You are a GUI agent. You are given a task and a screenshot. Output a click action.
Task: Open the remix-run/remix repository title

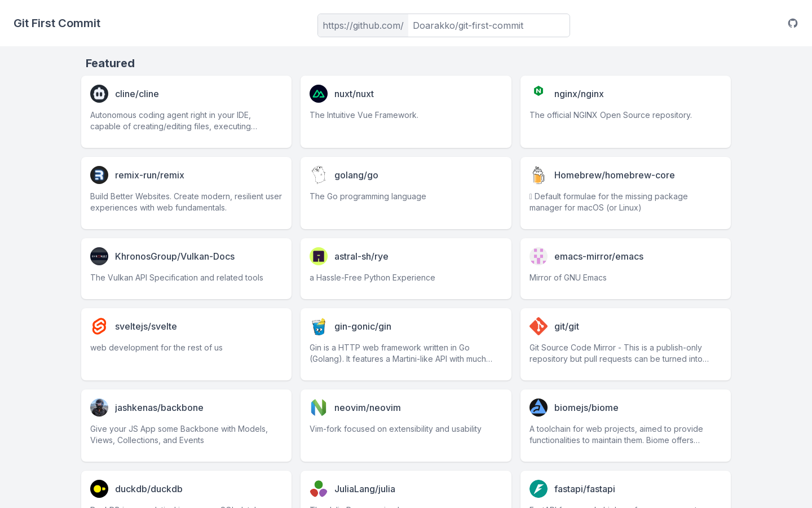click(149, 175)
